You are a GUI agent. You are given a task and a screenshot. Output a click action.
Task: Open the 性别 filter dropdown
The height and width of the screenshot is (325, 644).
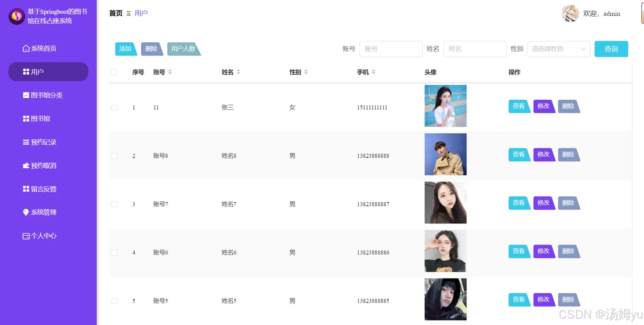(558, 49)
